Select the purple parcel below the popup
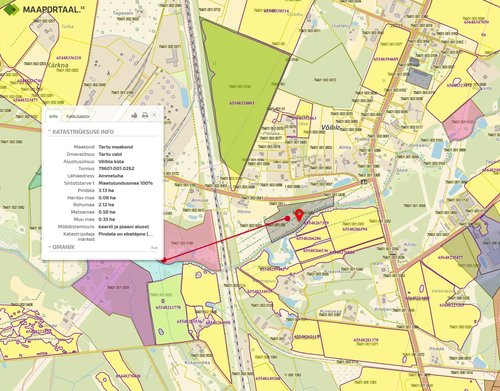 point(118,298)
